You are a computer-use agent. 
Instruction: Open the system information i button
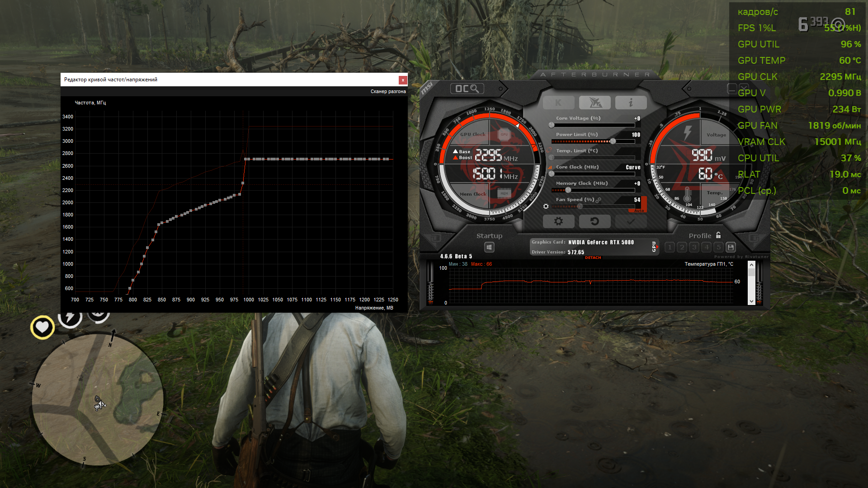tap(631, 103)
